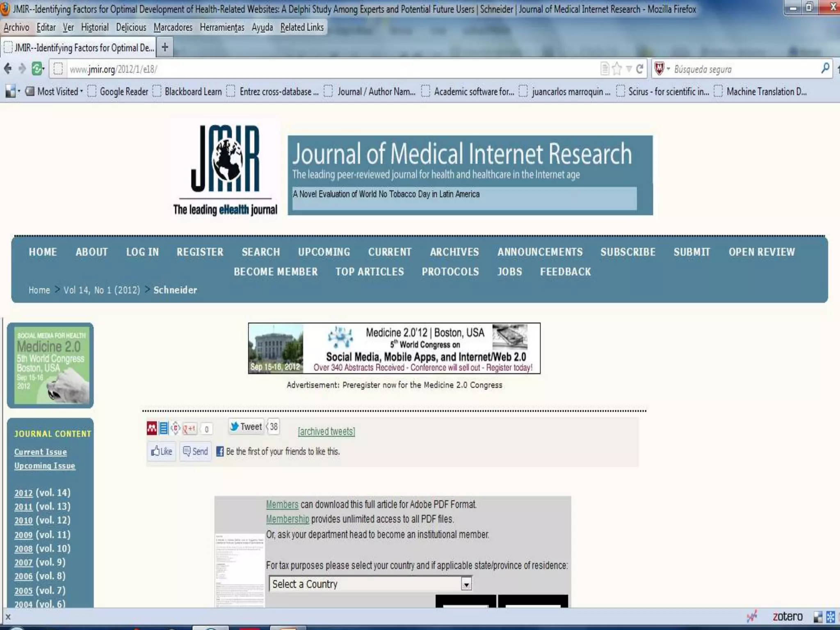
Task: Go to ARCHIVES in the navigation bar
Action: coord(454,252)
